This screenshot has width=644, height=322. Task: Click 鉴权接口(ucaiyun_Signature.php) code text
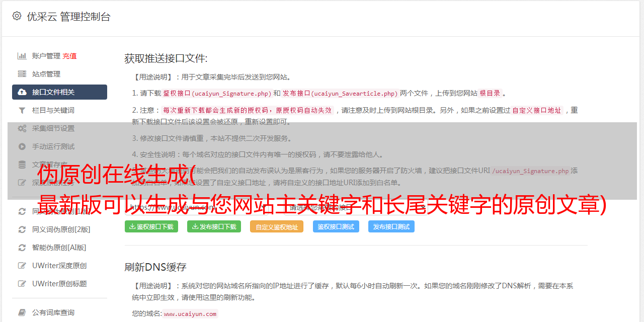(217, 93)
